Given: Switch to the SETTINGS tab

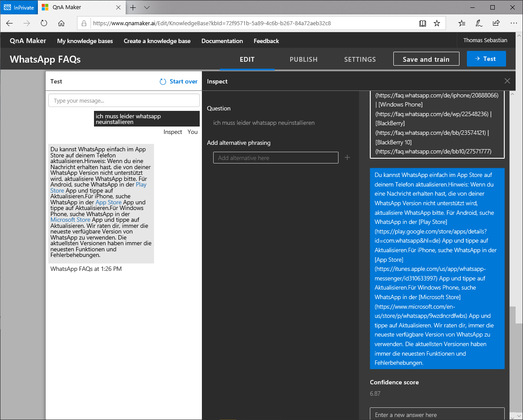Looking at the screenshot, I should coord(360,60).
